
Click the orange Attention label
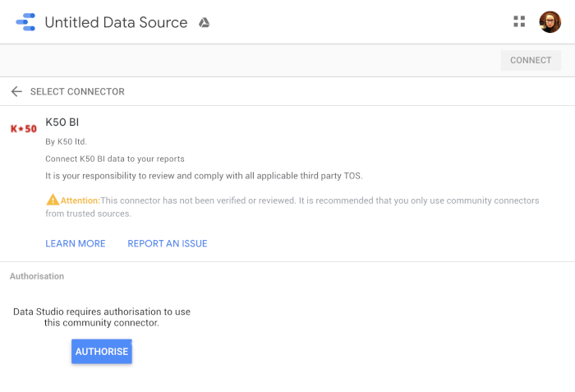click(80, 201)
